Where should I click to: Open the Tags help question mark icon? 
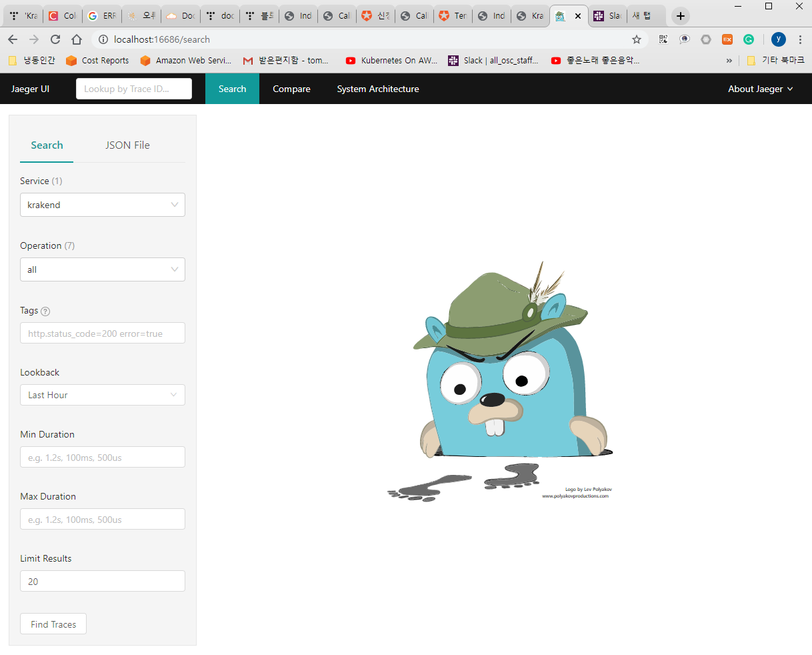point(45,311)
